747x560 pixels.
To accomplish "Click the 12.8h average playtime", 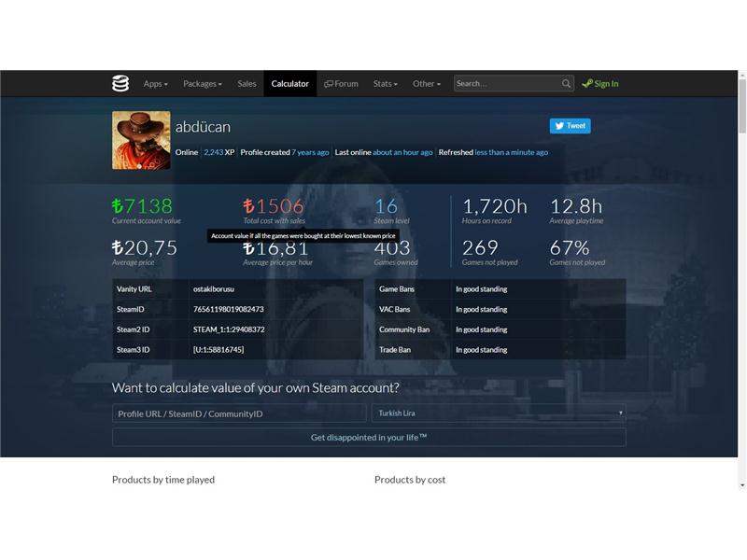I will (x=576, y=206).
